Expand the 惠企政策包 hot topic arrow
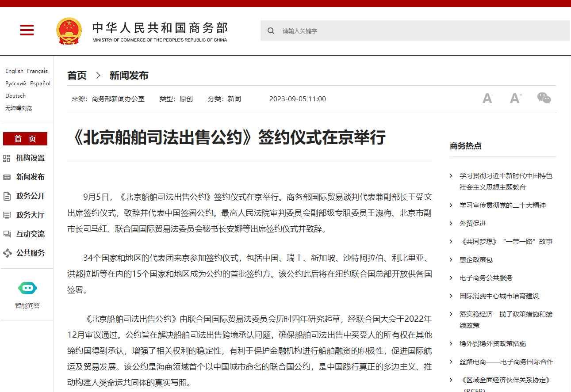Screen dimensions: 571x392 (x=451, y=260)
